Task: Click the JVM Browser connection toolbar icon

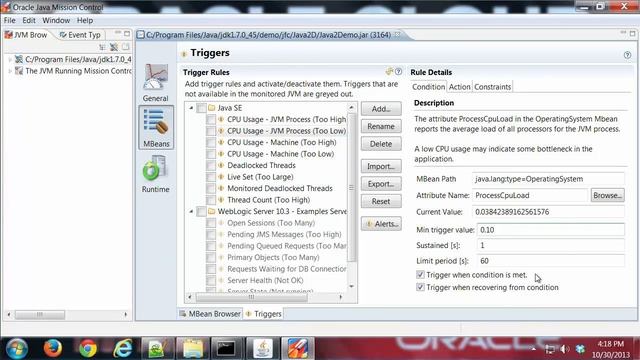Action: (114, 47)
